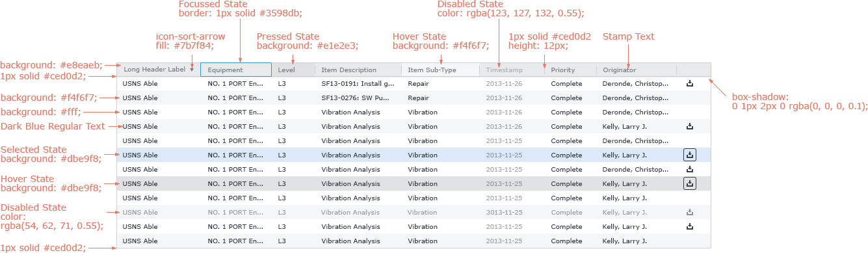868x253 pixels.
Task: Select the Priority column header
Action: [x=570, y=70]
